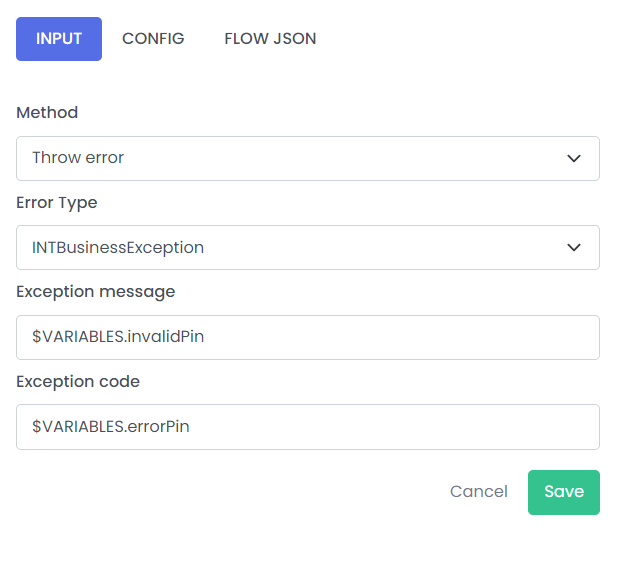This screenshot has height=562, width=620.
Task: Click the Error Type field label
Action: [x=57, y=203]
